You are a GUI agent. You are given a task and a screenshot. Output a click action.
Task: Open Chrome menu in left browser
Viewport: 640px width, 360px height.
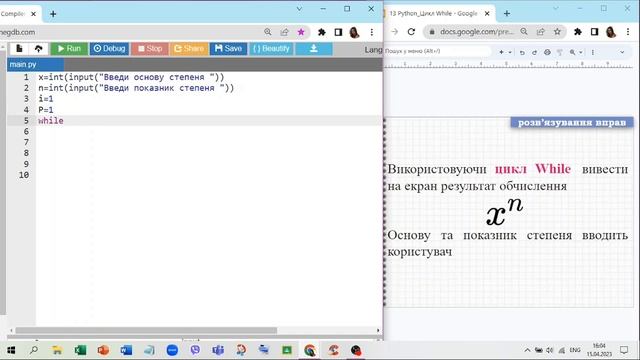coord(371,32)
